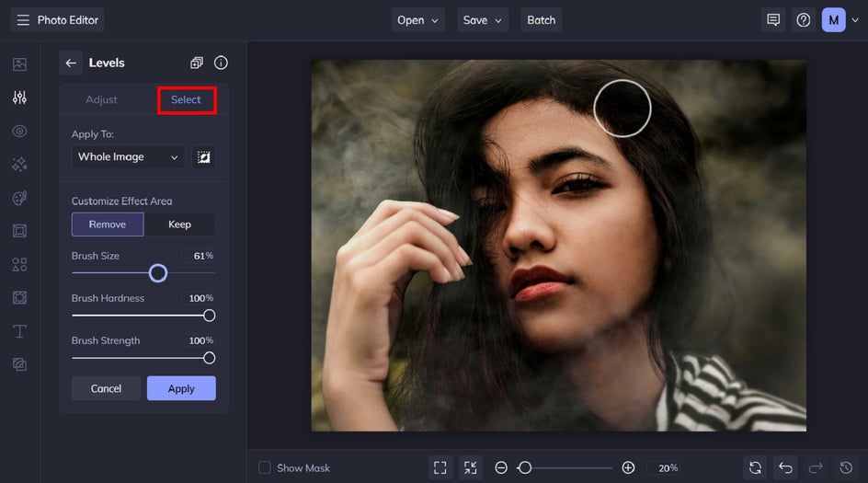Screen dimensions: 868x483
Task: Select the Remove brush mode
Action: 108,224
